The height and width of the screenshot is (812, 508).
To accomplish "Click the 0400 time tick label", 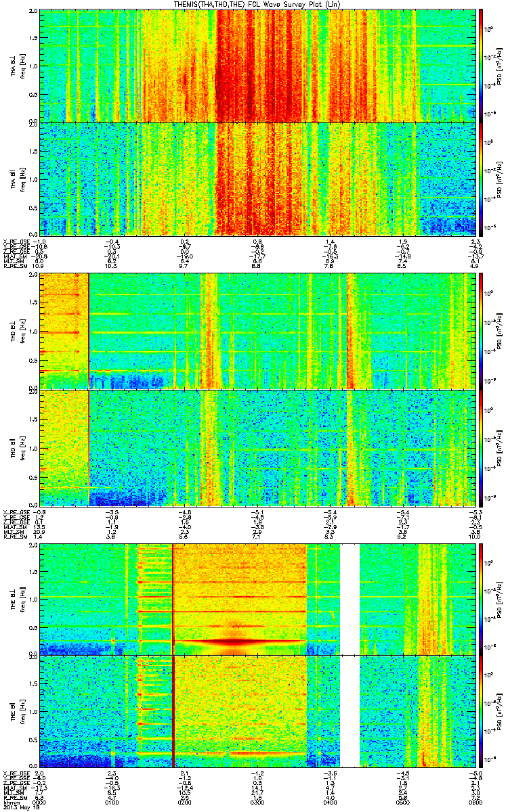I will coord(330,803).
